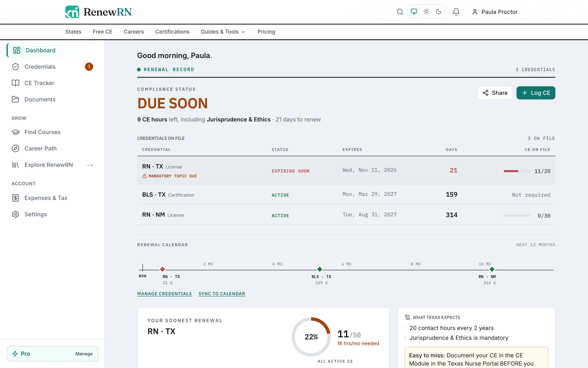Open Expenses & Tax receipt icon
Viewport: 588px width, 368px height.
click(16, 198)
